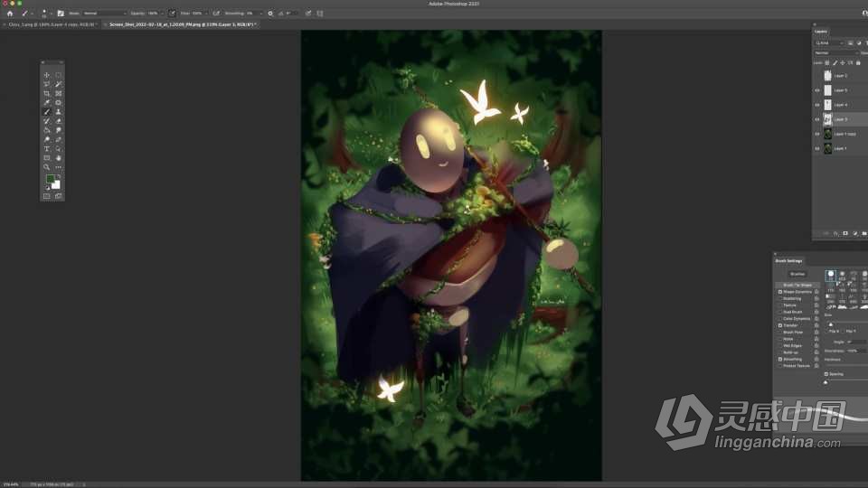Open the Flow slider dropdown
This screenshot has height=488, width=868.
(x=206, y=14)
